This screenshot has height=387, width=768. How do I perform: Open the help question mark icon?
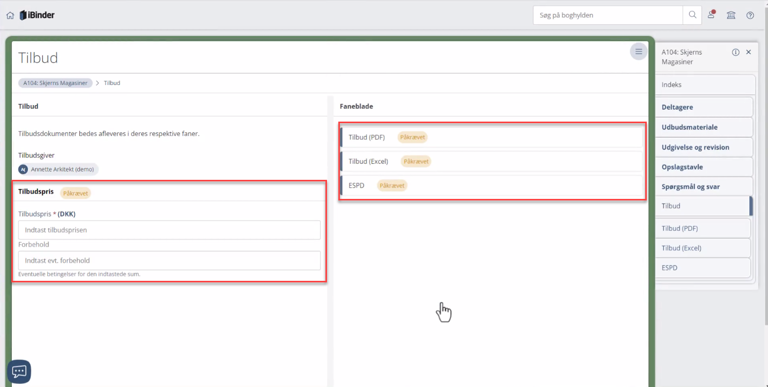click(750, 15)
